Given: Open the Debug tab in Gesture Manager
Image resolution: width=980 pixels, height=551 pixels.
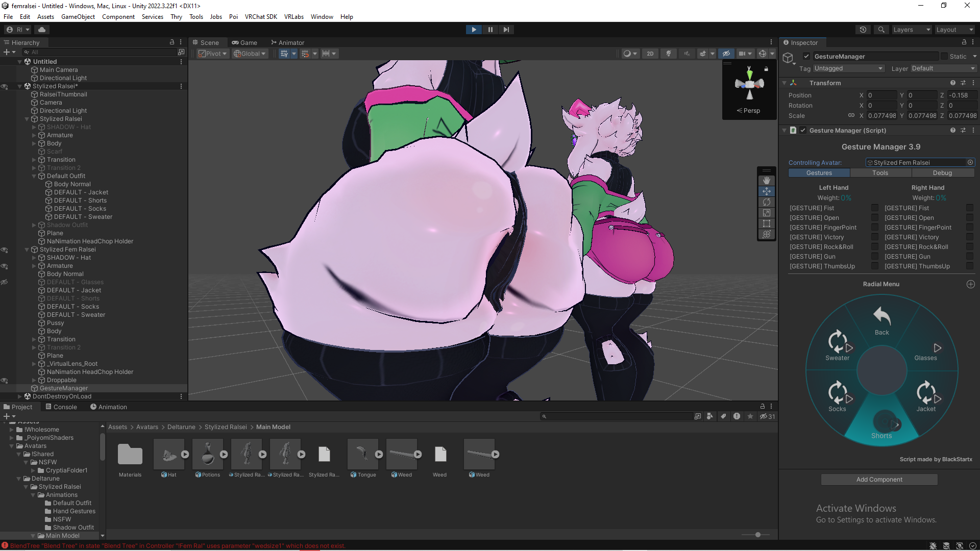Looking at the screenshot, I should [x=942, y=173].
